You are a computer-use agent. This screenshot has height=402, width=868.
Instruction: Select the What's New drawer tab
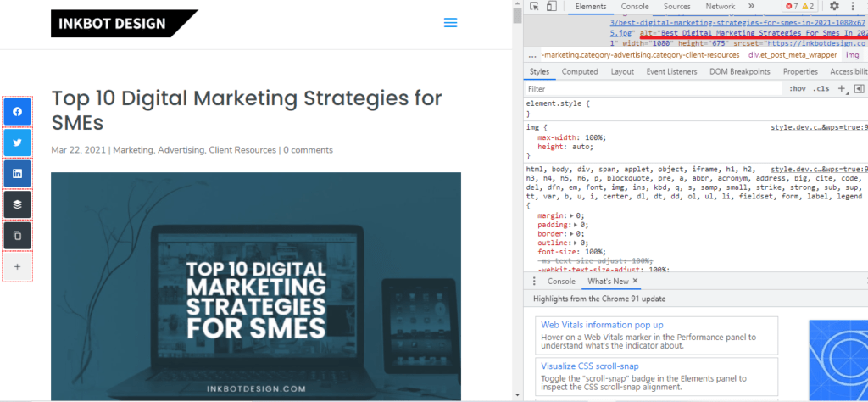point(608,282)
